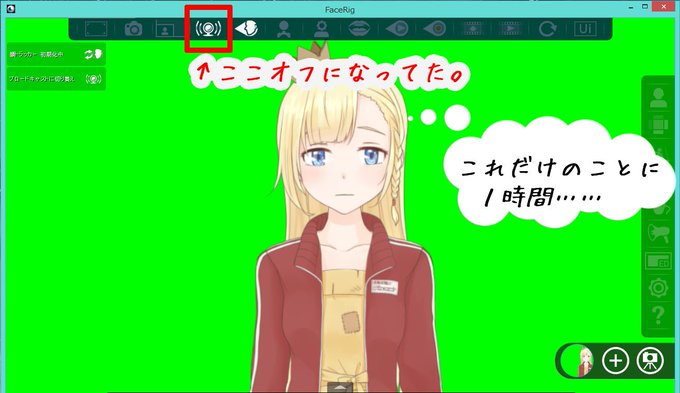Viewport: 680px width, 393px height.
Task: Click the plus add button at bottom right
Action: click(615, 360)
